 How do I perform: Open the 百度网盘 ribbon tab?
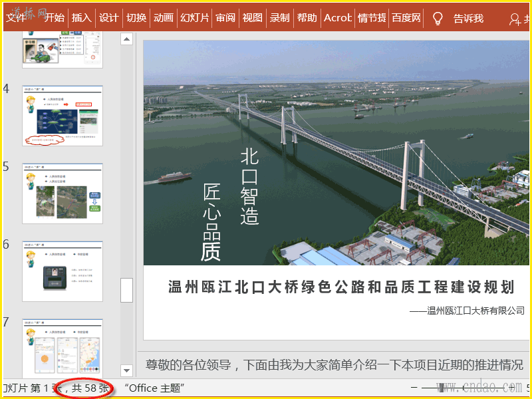[406, 17]
